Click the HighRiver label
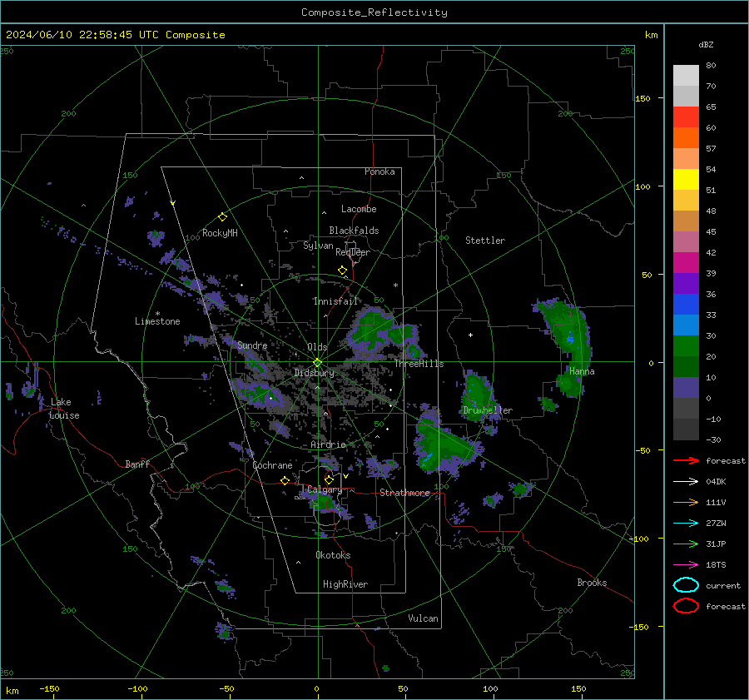Image resolution: width=749 pixels, height=700 pixels. (x=345, y=584)
